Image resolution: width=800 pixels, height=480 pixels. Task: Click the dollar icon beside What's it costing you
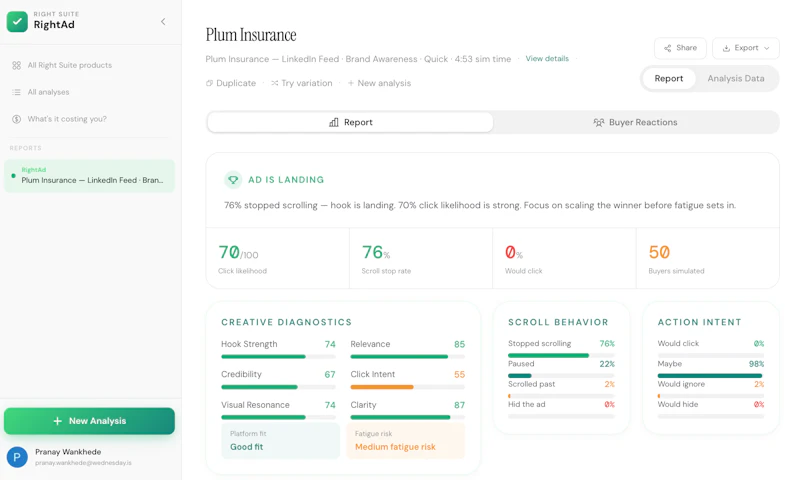pos(16,119)
